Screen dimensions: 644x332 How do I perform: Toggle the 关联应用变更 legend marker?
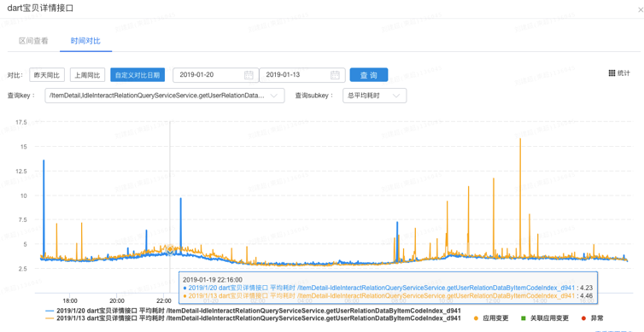546,318
